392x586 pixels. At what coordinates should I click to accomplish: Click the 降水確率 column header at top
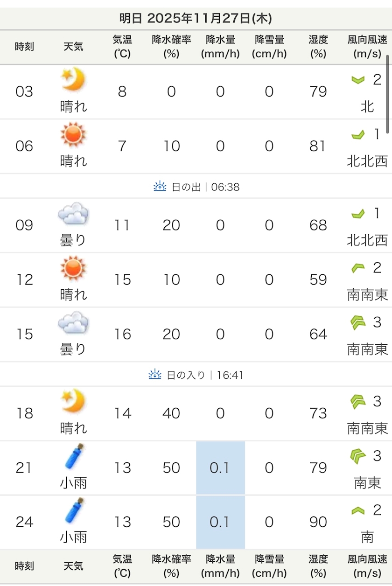(171, 47)
